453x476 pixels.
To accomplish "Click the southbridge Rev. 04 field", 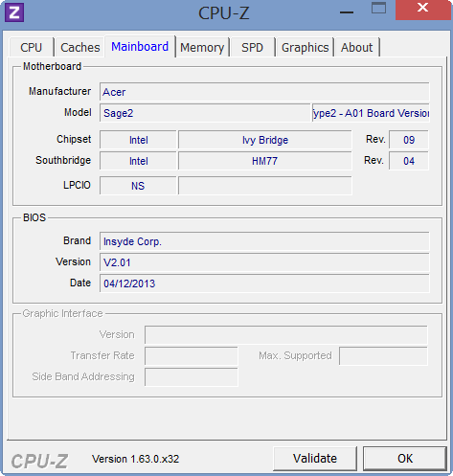I will coord(409,161).
